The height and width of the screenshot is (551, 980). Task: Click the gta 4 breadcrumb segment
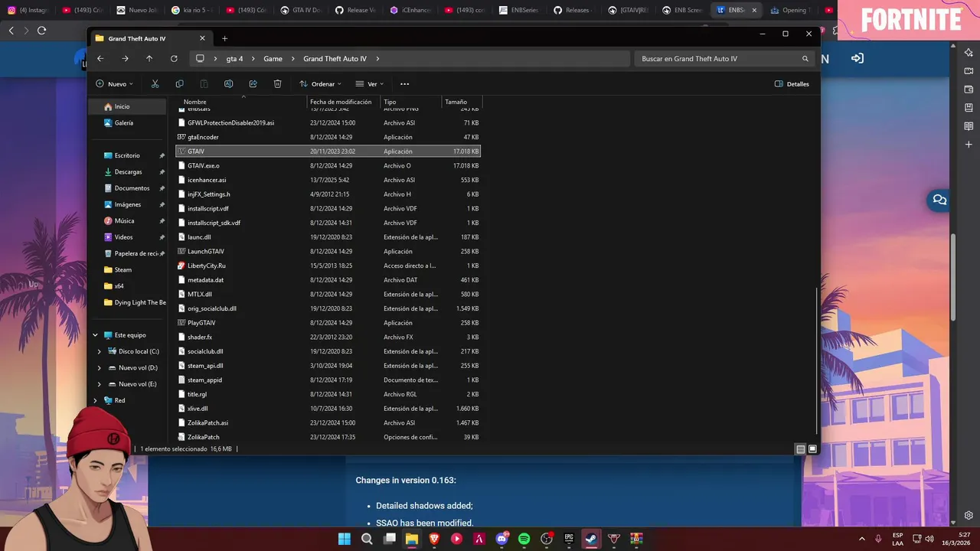pyautogui.click(x=234, y=58)
